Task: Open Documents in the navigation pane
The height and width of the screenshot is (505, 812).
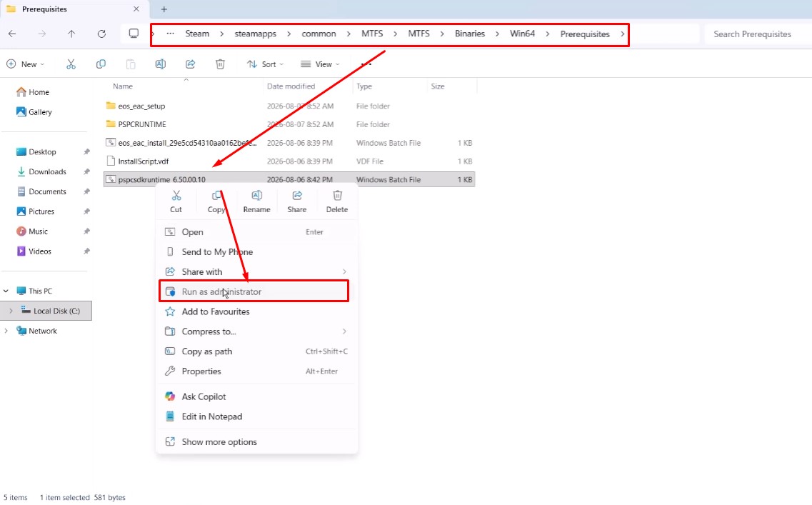Action: coord(41,191)
